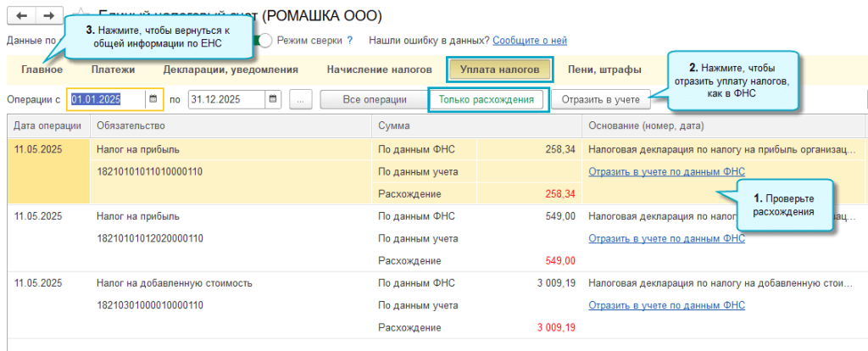Screen dimensions: 868x351
Task: Select the Все операции filter
Action: point(374,99)
